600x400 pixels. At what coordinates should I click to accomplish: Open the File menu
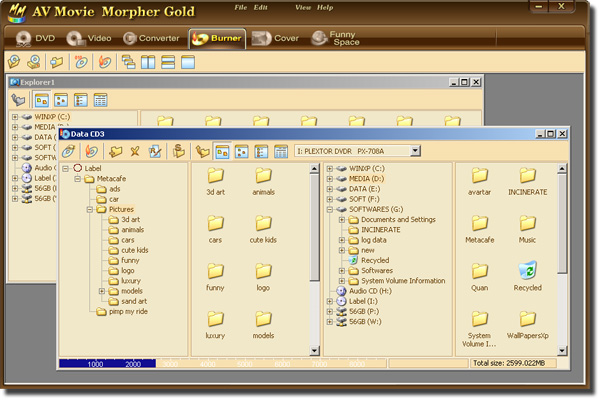coord(241,7)
